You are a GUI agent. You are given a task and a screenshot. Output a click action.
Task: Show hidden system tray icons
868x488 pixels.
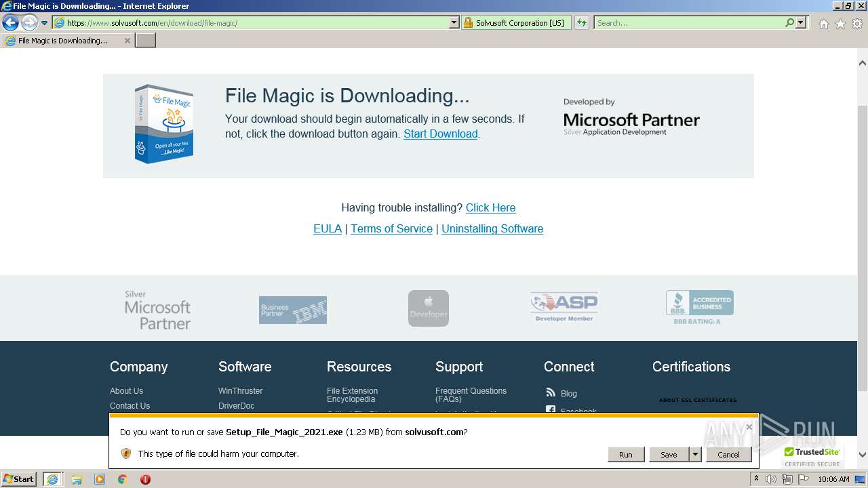tap(757, 479)
